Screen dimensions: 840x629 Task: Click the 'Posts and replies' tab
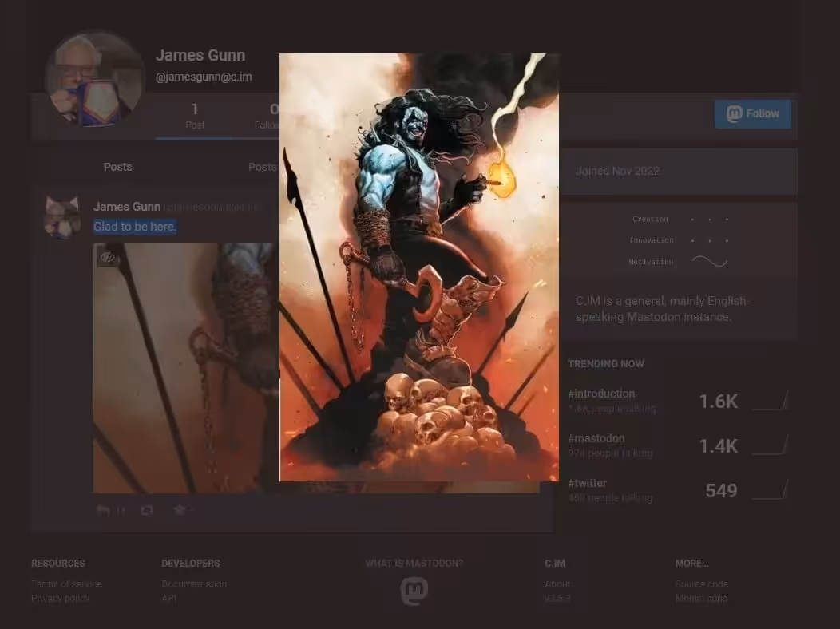coord(263,167)
